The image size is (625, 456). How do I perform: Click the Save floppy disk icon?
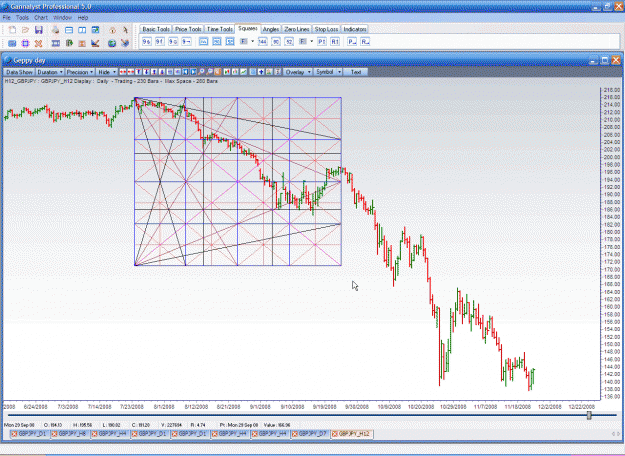(39, 30)
